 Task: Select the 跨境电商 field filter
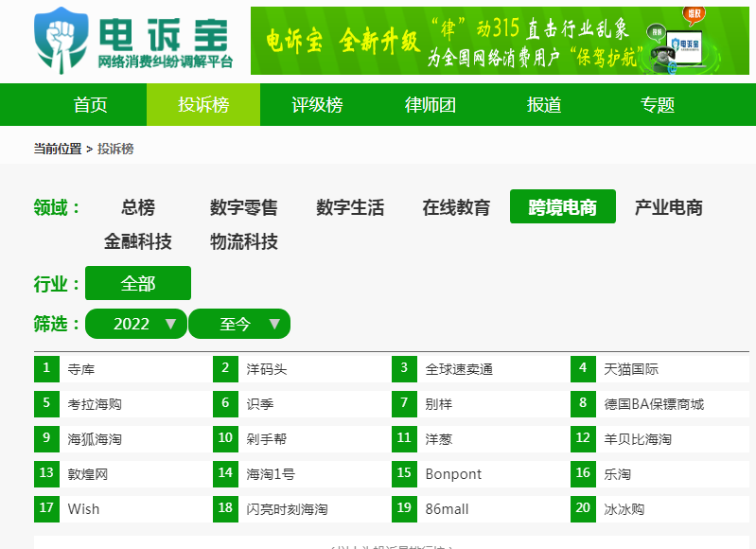(563, 206)
